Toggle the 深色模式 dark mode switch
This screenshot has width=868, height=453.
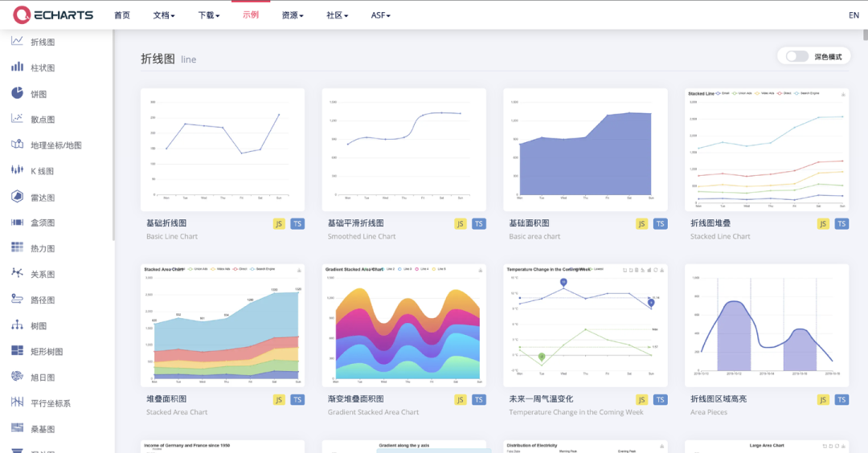pos(797,56)
